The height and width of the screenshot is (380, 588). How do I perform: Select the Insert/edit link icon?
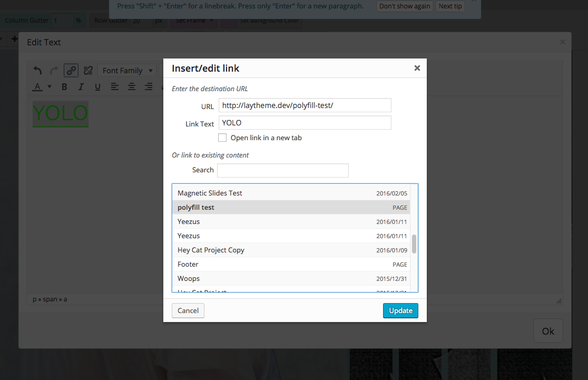71,70
